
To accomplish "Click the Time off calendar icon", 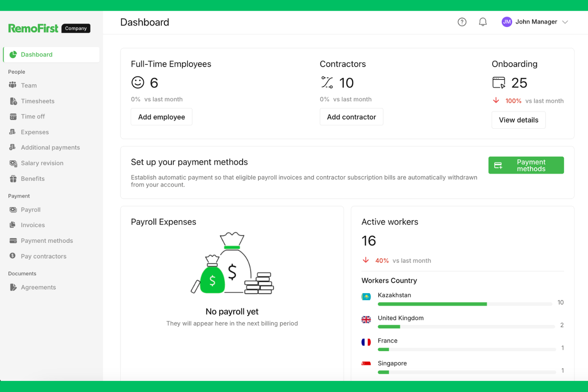I will click(x=13, y=116).
